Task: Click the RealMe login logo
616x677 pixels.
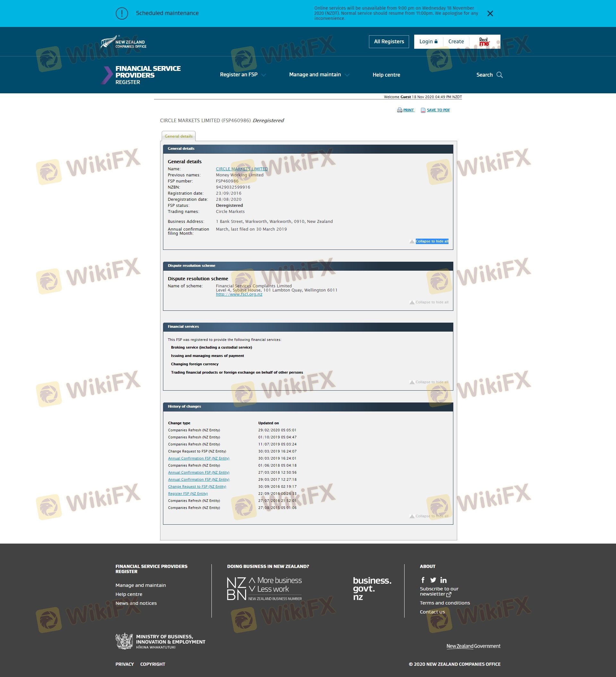Action: tap(484, 42)
